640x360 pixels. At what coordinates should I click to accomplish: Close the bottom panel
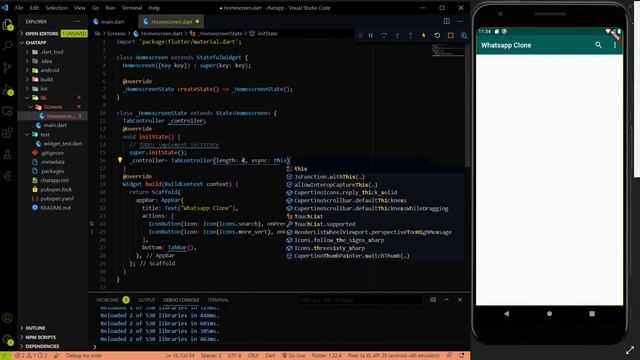point(460,300)
